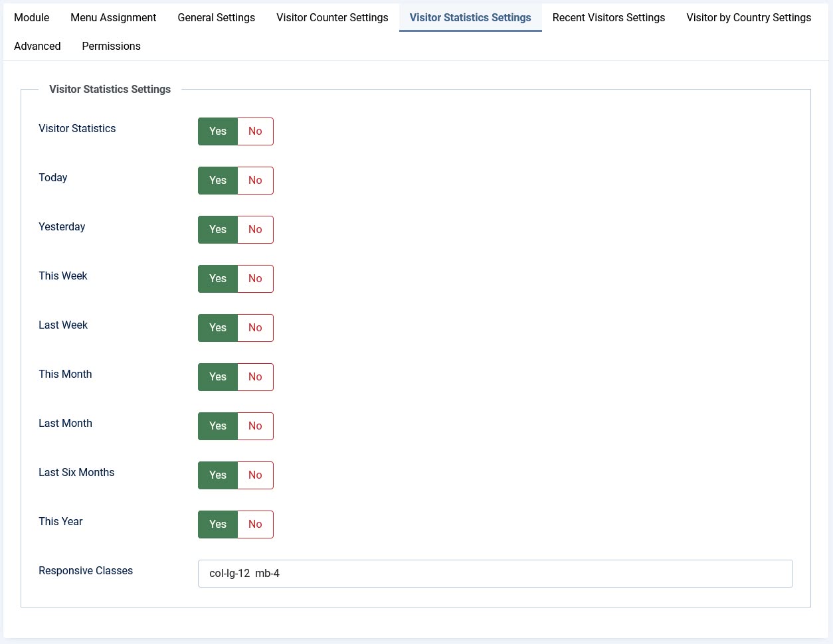Select Yes for Visitor Statistics
833x644 pixels.
point(218,131)
